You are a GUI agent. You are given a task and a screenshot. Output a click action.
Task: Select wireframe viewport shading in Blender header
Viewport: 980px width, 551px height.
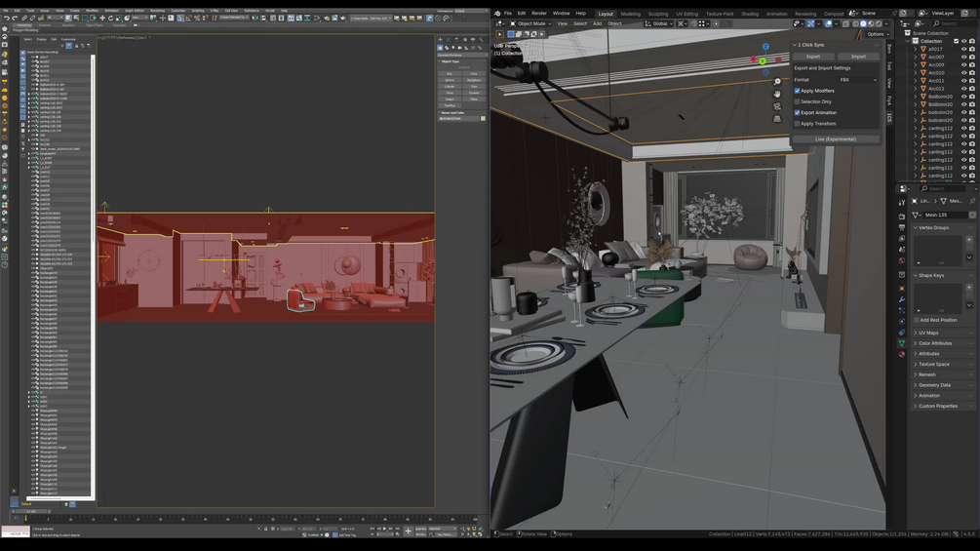(855, 23)
